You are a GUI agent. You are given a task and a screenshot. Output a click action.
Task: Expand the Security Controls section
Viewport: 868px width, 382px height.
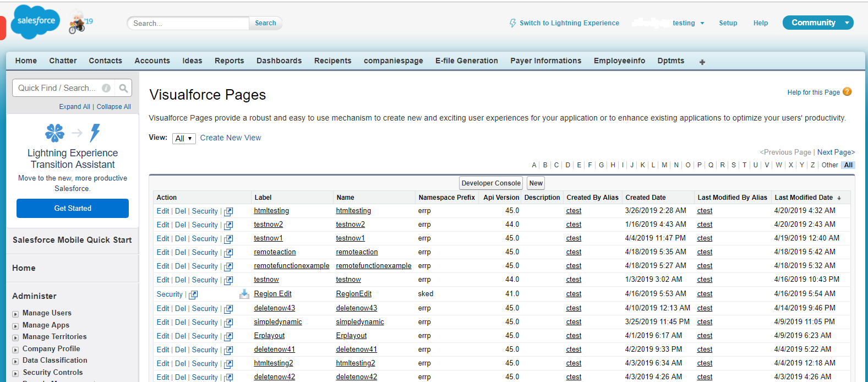(x=15, y=374)
